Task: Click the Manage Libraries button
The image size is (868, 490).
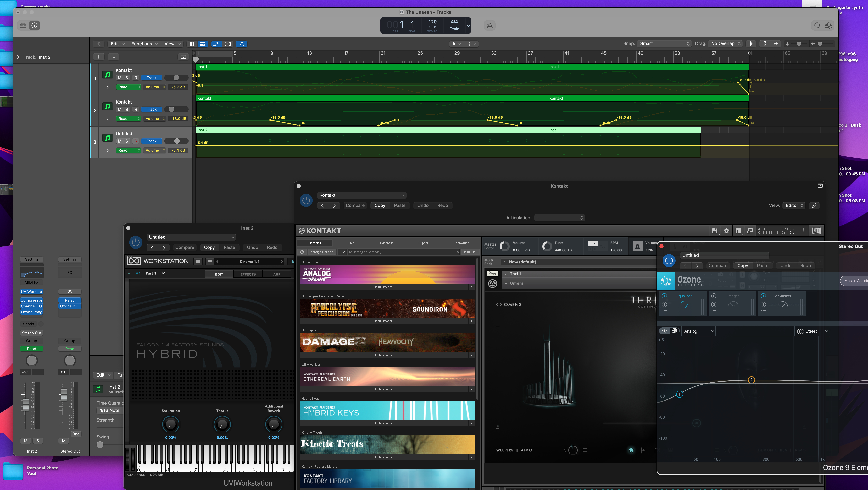Action: (x=322, y=252)
